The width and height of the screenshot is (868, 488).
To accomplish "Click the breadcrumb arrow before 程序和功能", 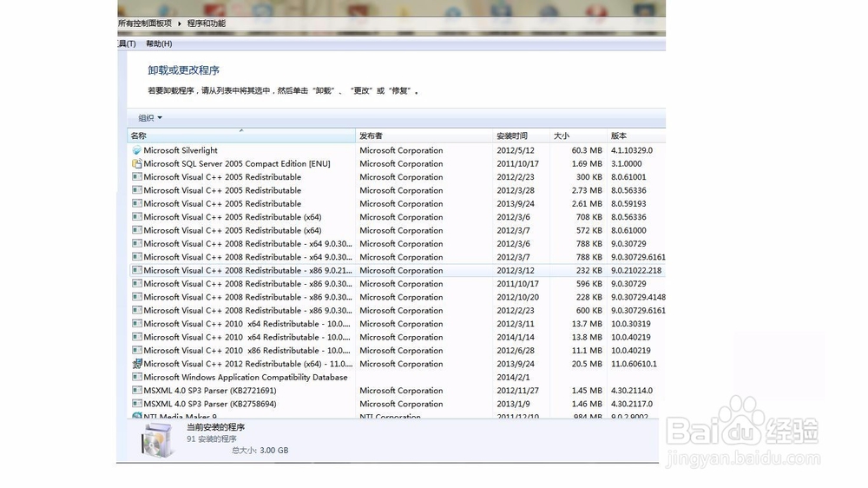I will (x=180, y=23).
